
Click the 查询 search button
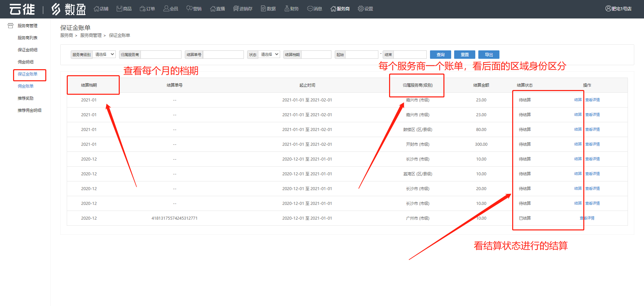[x=440, y=54]
